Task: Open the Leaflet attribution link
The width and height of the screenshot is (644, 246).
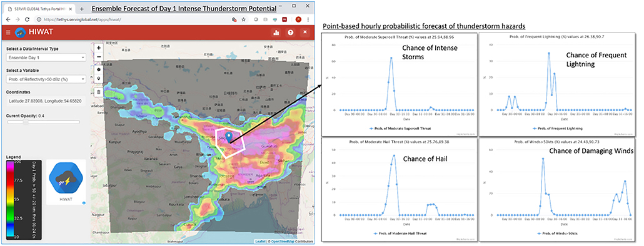Action: point(259,242)
